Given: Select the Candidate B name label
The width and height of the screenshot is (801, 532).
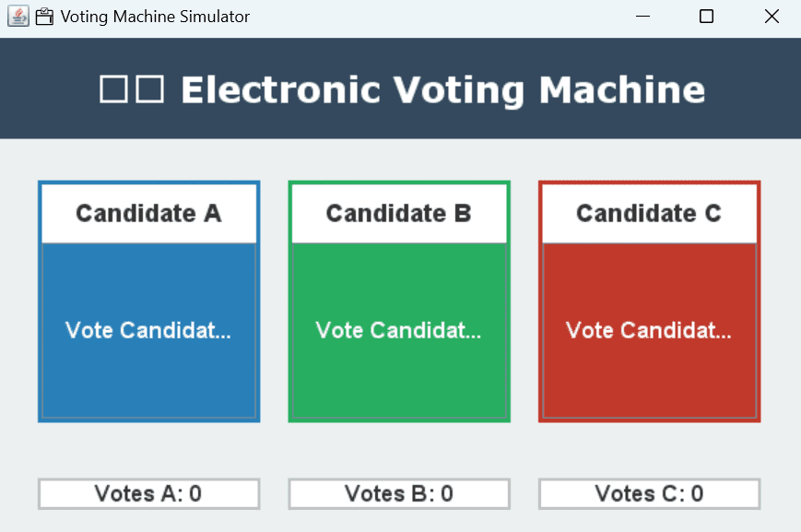Looking at the screenshot, I should pos(399,214).
